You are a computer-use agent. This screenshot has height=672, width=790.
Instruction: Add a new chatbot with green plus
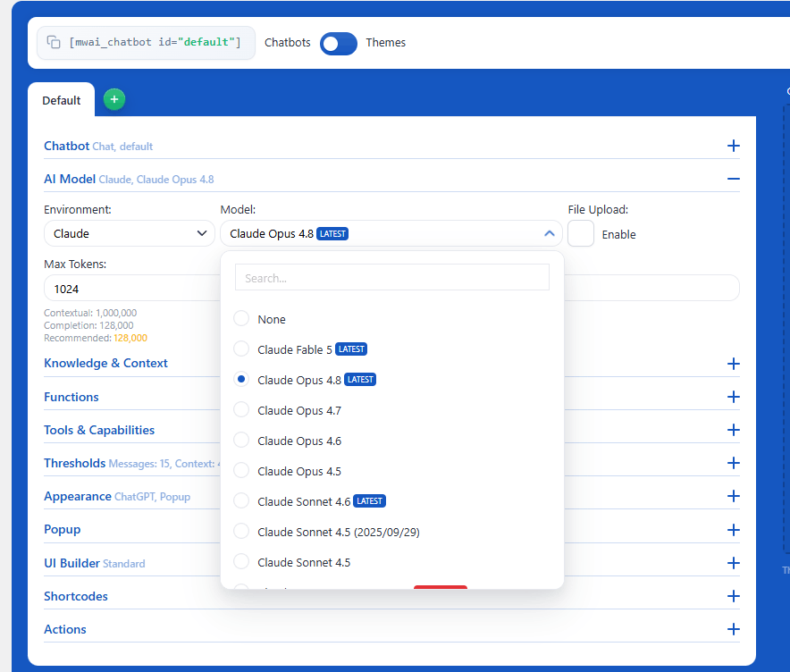click(x=114, y=99)
